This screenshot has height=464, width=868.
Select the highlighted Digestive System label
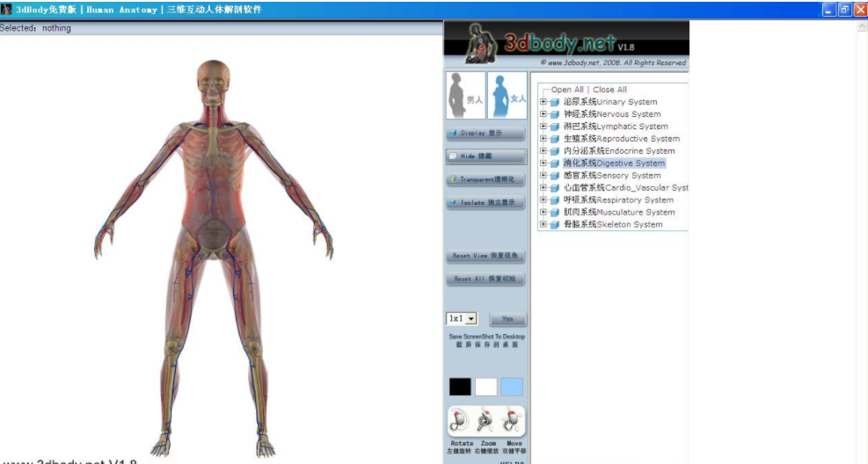[x=615, y=163]
